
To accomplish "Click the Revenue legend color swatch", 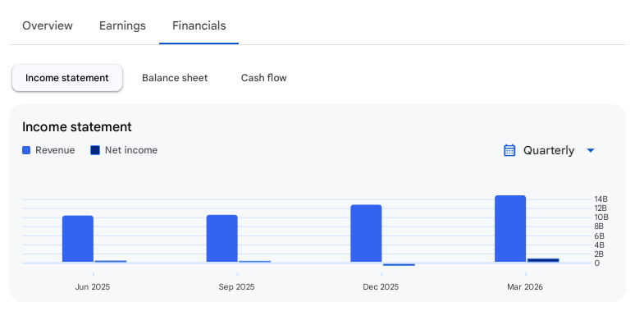I will (26, 150).
